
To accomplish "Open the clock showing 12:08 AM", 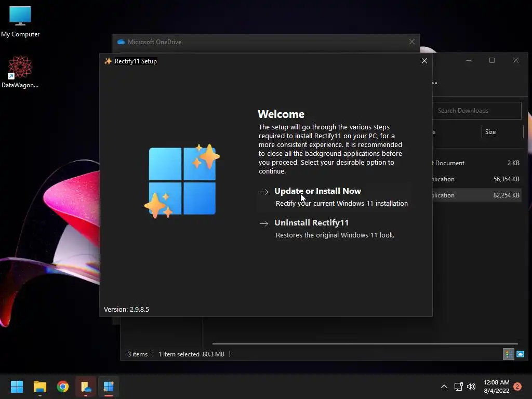I will 496,387.
